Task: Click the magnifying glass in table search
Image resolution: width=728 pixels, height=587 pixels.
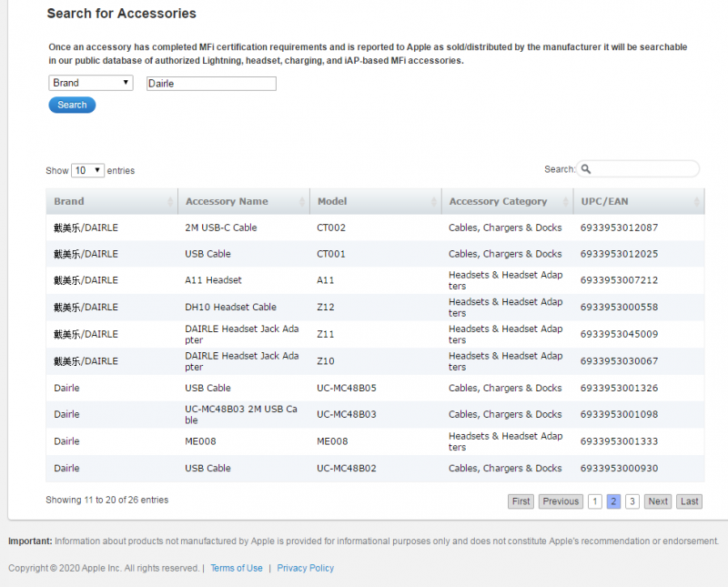Action: pos(586,169)
